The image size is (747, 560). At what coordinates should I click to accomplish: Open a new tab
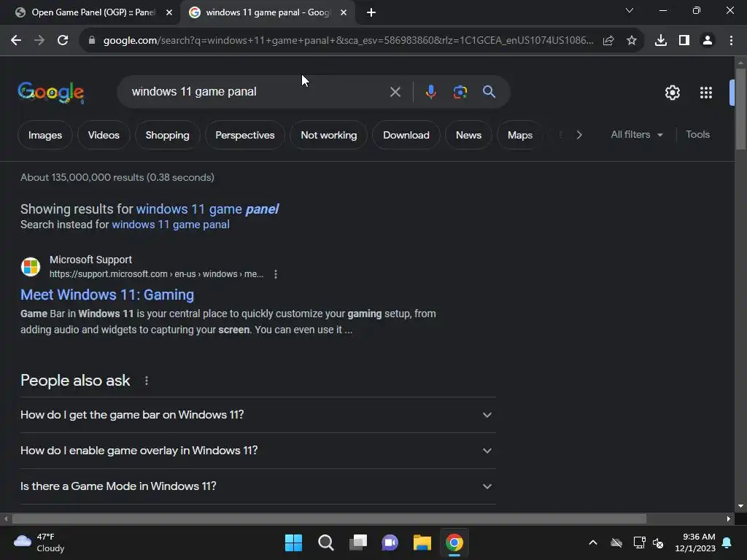pyautogui.click(x=371, y=12)
